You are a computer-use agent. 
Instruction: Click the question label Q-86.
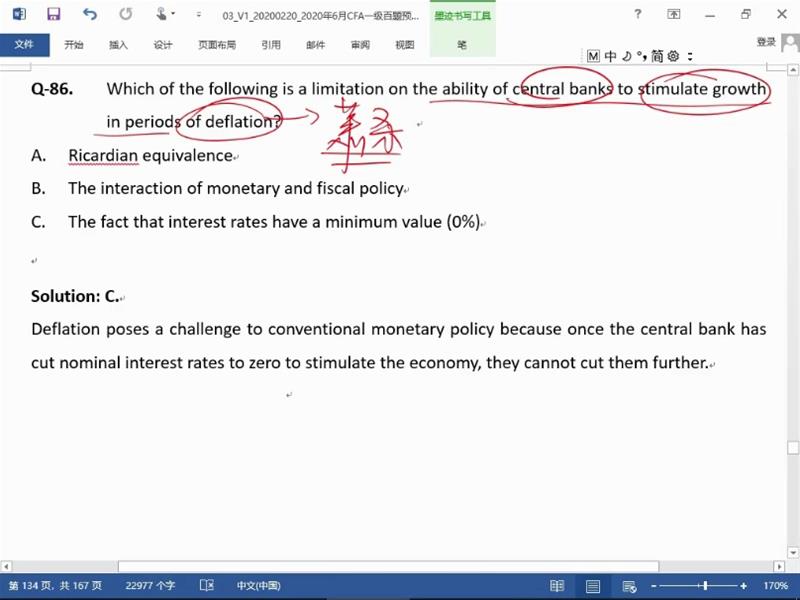[52, 89]
